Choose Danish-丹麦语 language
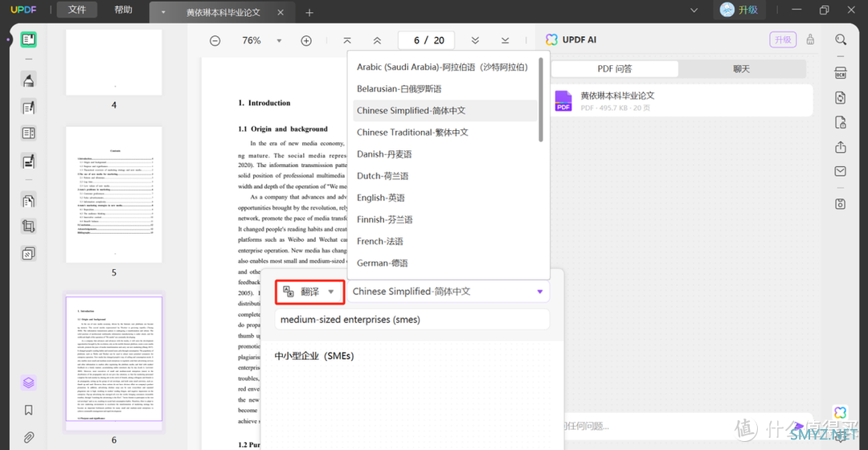Screen dimensions: 868x450 (444, 153)
